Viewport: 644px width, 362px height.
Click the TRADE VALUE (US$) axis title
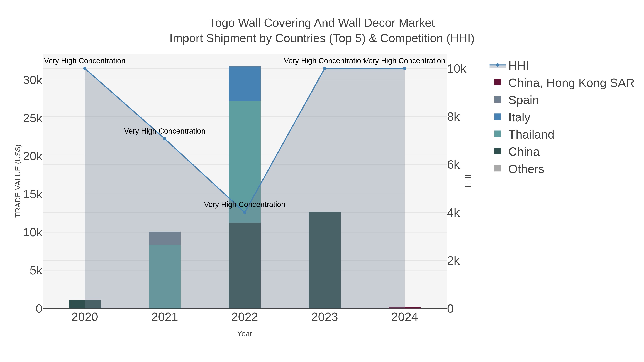[x=18, y=181]
